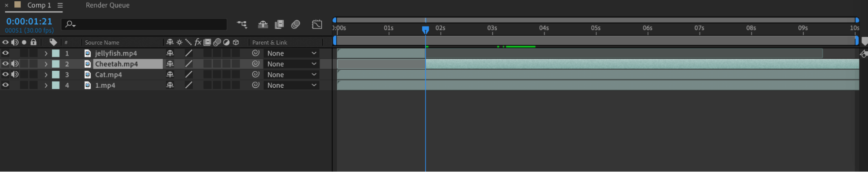This screenshot has width=868, height=172.
Task: Change the label color swatch of jellyfish.mp4
Action: point(56,53)
